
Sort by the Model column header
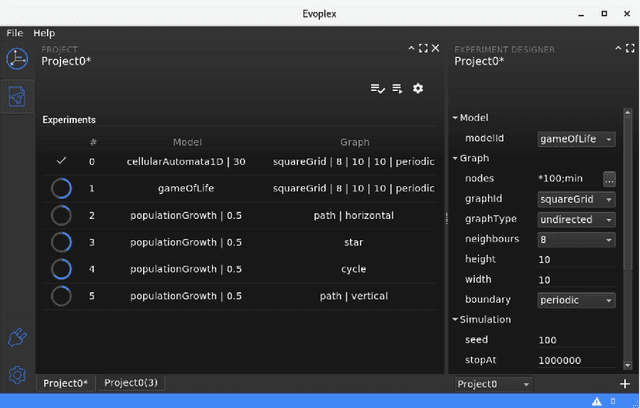coord(187,142)
